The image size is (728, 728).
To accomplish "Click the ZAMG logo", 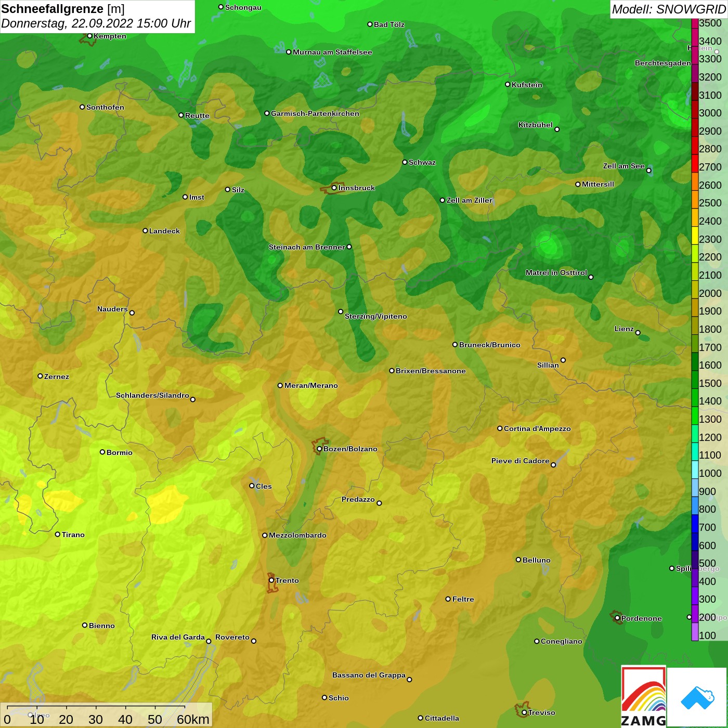I will (x=643, y=697).
